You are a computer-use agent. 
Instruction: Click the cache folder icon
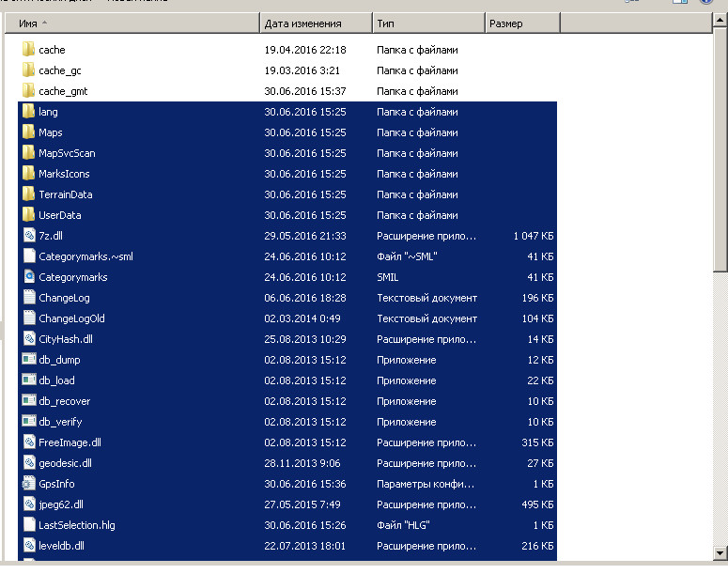[x=28, y=50]
